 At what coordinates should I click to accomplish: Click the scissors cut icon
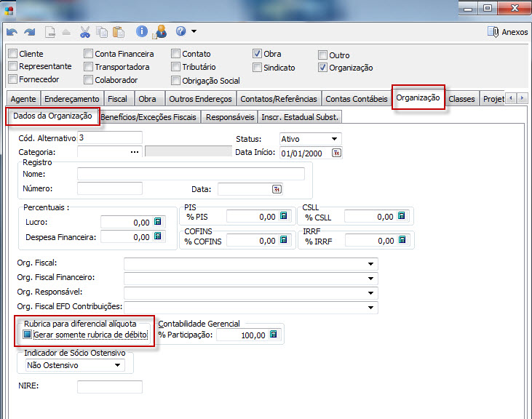coord(85,32)
